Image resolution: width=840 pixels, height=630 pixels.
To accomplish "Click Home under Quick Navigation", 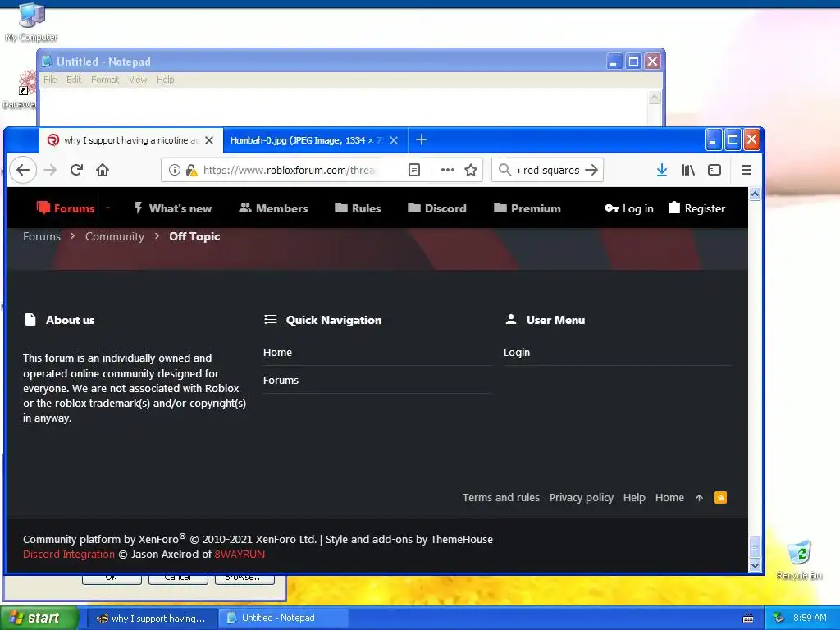I will 277,353.
